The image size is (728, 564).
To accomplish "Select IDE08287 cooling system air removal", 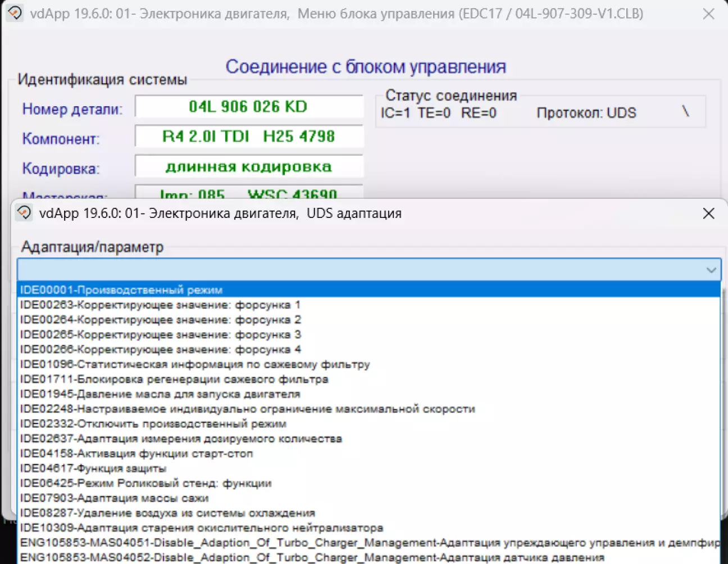I will pyautogui.click(x=167, y=513).
